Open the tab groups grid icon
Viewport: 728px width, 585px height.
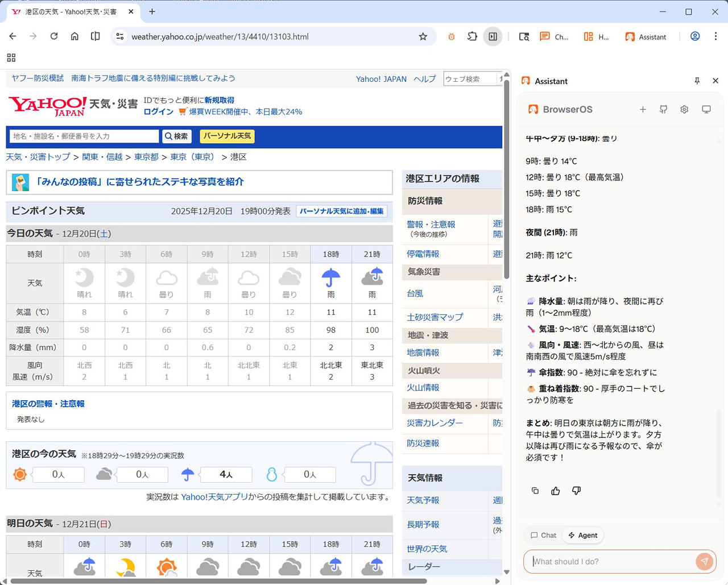pos(11,57)
